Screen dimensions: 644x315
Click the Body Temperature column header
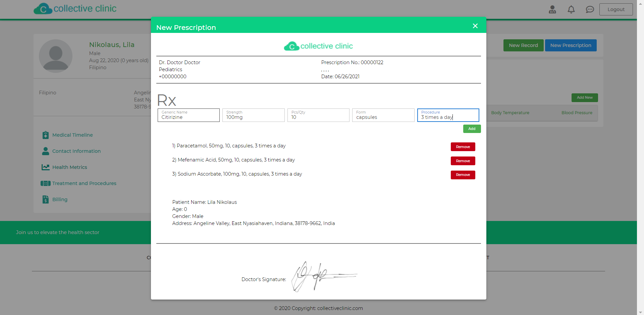click(510, 113)
